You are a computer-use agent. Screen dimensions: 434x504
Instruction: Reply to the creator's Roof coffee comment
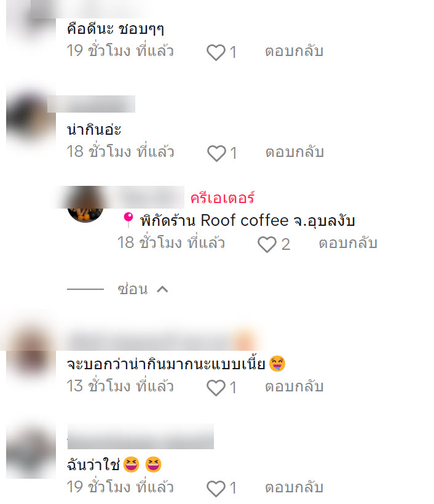(348, 243)
